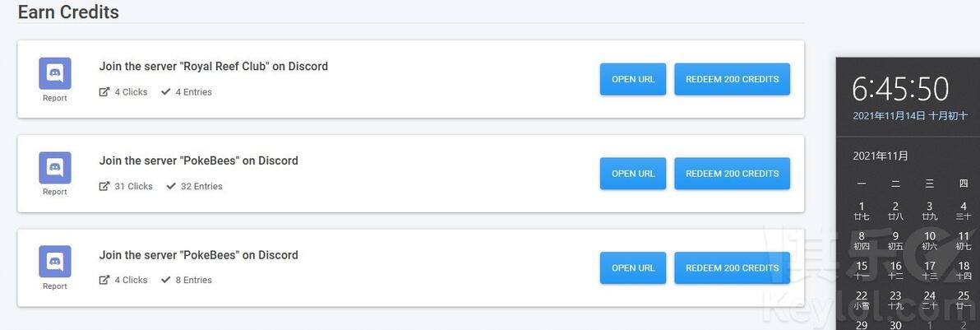Redeem 200 credits for Royal Reef Club
The width and height of the screenshot is (980, 330).
pos(732,80)
